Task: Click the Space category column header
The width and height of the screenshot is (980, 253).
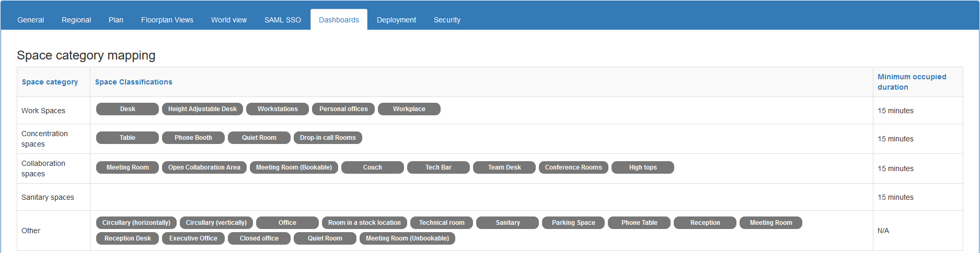Action: coord(50,82)
